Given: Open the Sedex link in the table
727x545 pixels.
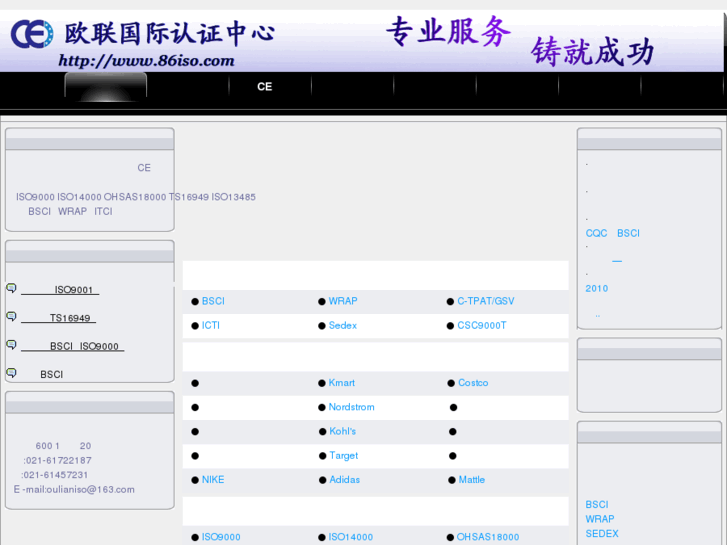Looking at the screenshot, I should point(343,325).
